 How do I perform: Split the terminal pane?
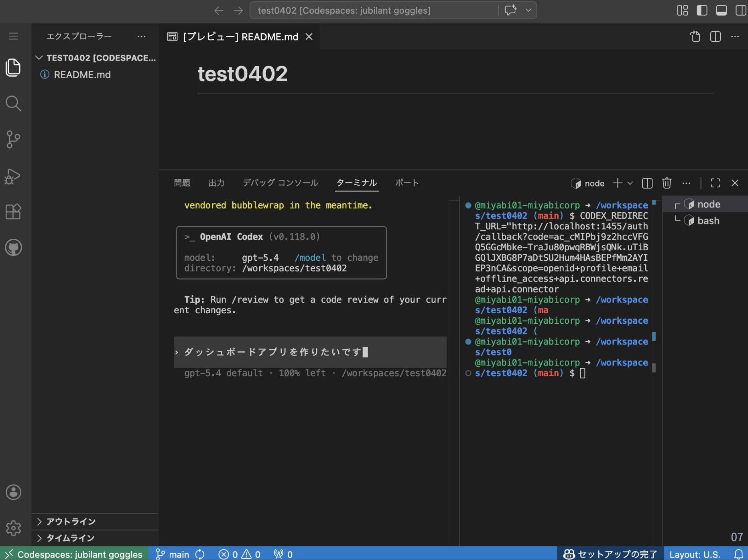(x=647, y=183)
